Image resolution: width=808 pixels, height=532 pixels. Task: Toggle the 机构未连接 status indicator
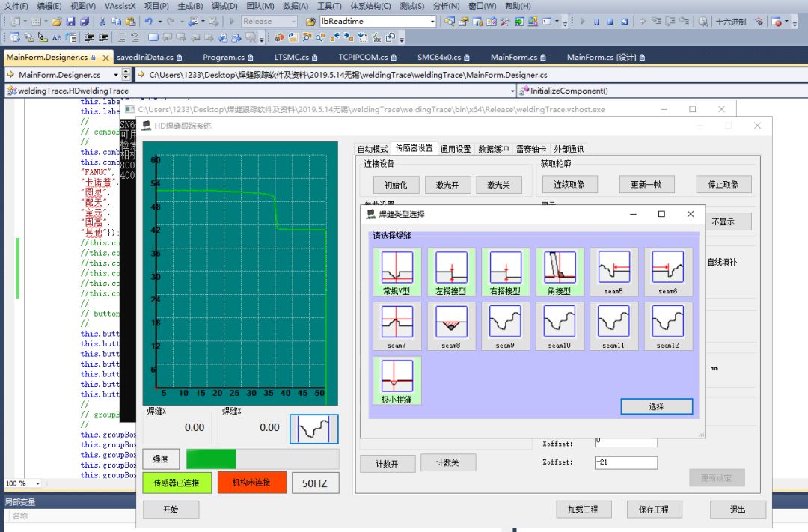click(252, 483)
